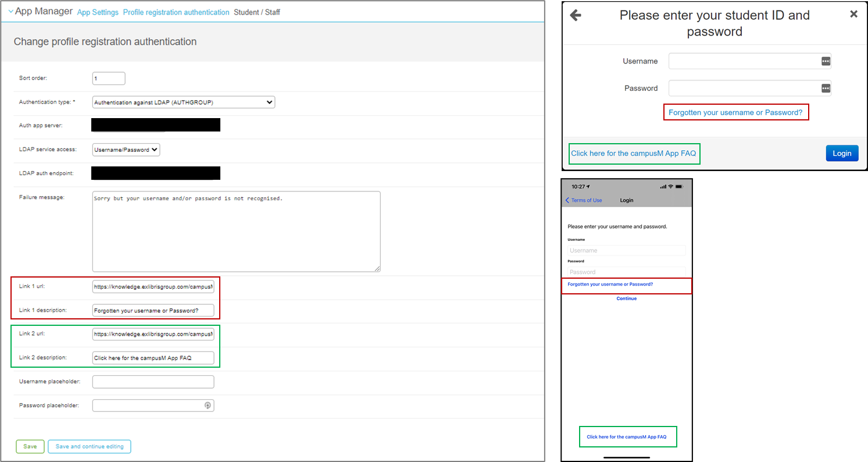Click the green Save button

click(30, 446)
